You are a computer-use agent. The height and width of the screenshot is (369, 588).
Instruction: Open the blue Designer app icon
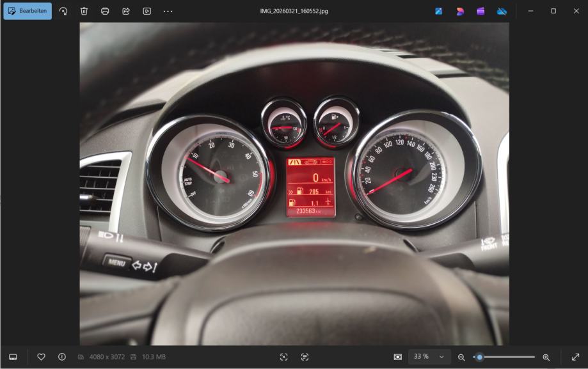tap(439, 11)
